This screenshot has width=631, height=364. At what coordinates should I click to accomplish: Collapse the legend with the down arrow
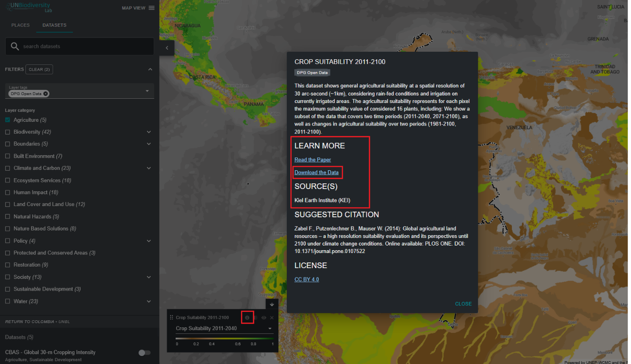(x=272, y=305)
